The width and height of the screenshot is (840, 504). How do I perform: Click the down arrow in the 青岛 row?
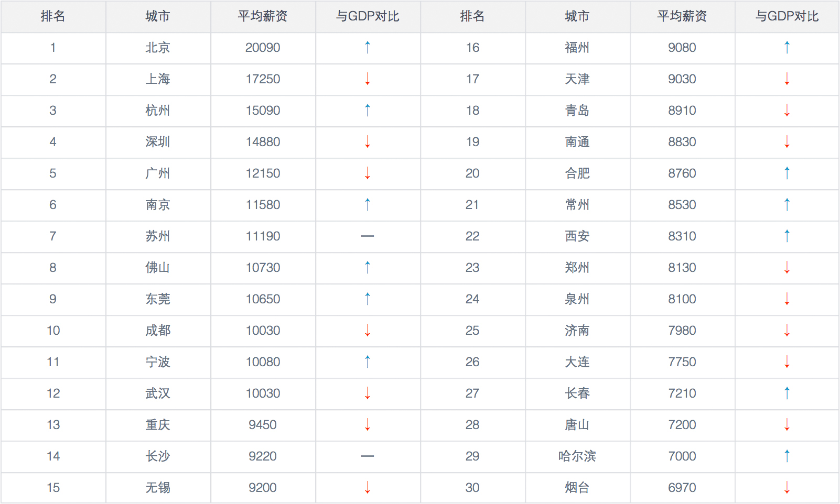tap(787, 111)
